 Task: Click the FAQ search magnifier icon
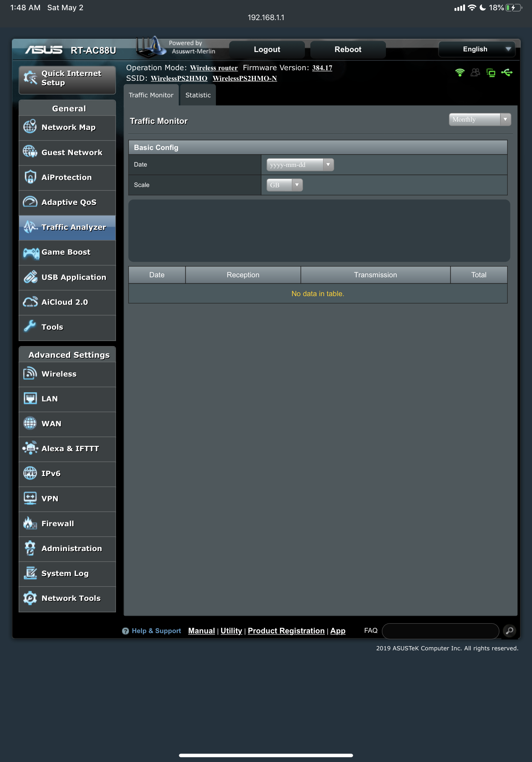[x=509, y=630]
